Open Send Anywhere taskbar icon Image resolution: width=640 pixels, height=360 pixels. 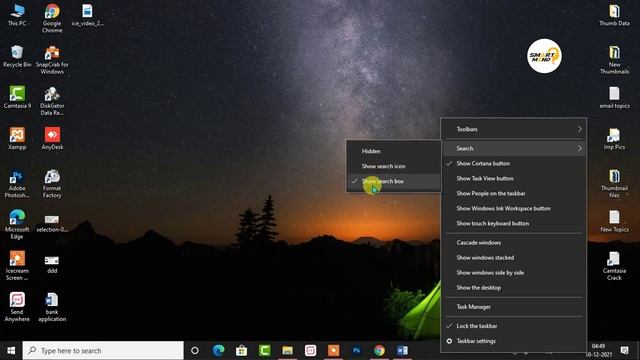[x=310, y=351]
